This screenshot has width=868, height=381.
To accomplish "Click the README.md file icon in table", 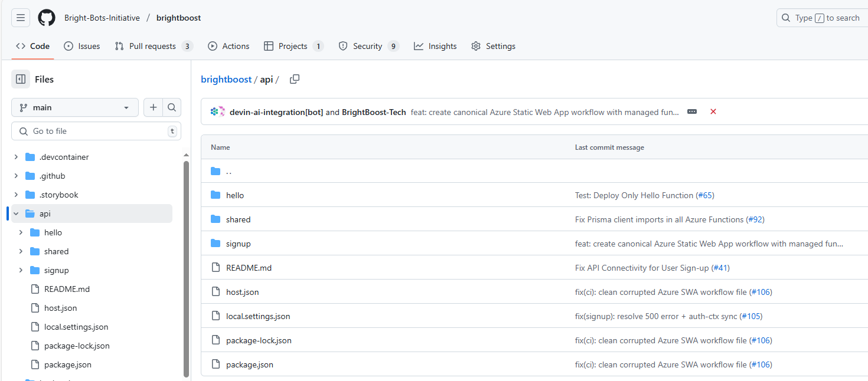I will click(x=216, y=268).
